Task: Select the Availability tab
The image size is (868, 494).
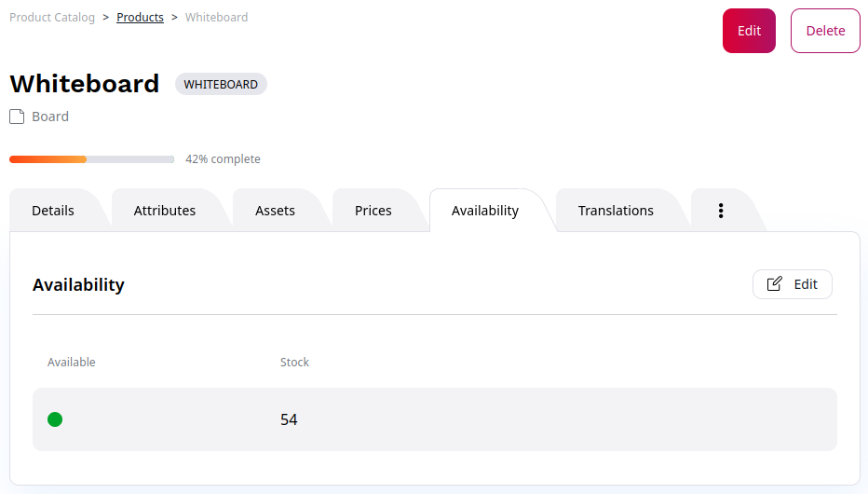Action: pos(485,211)
